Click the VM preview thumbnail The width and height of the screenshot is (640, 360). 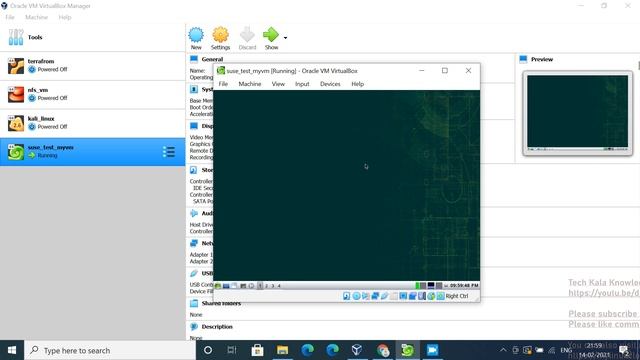point(578,113)
